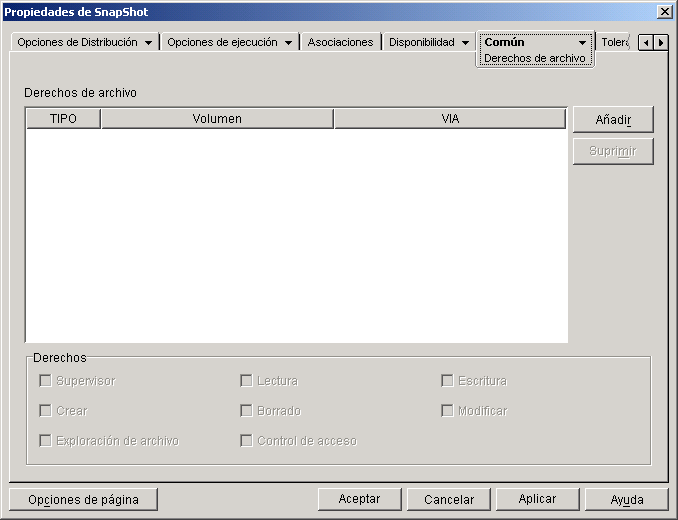The image size is (678, 520).
Task: Toggle the Crear checkbox
Action: click(x=45, y=411)
